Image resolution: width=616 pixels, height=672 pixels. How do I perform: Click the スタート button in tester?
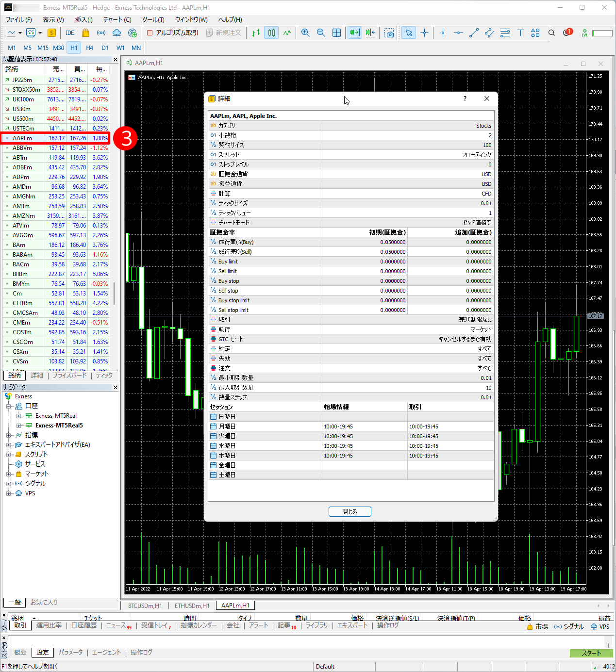click(591, 653)
